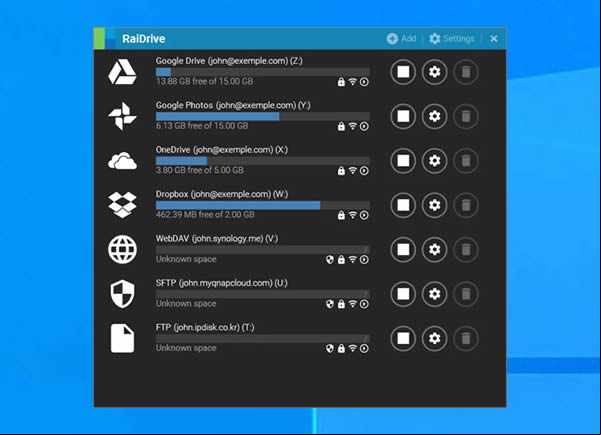Click the Google Drive service icon
Screen dimensions: 601x435
pyautogui.click(x=122, y=72)
